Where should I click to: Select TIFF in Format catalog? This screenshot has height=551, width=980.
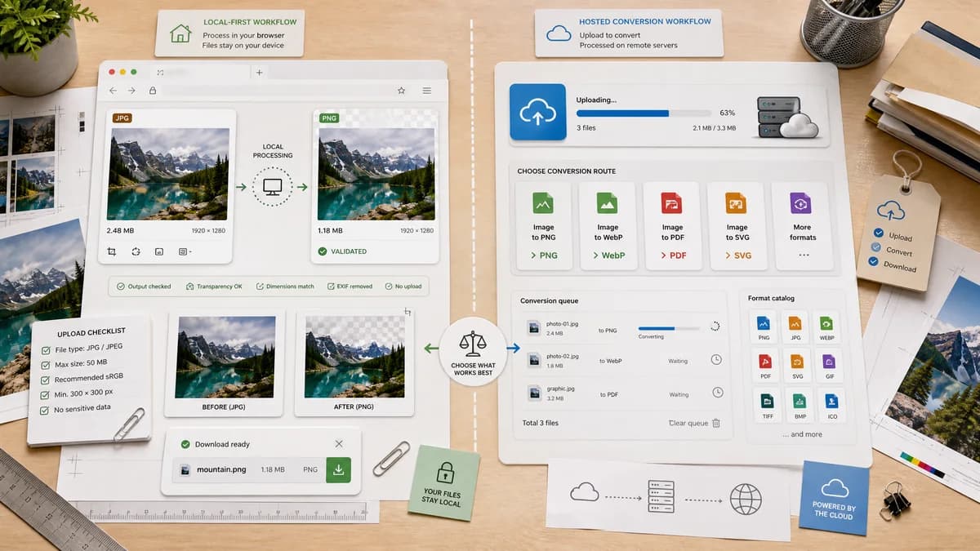coord(768,405)
